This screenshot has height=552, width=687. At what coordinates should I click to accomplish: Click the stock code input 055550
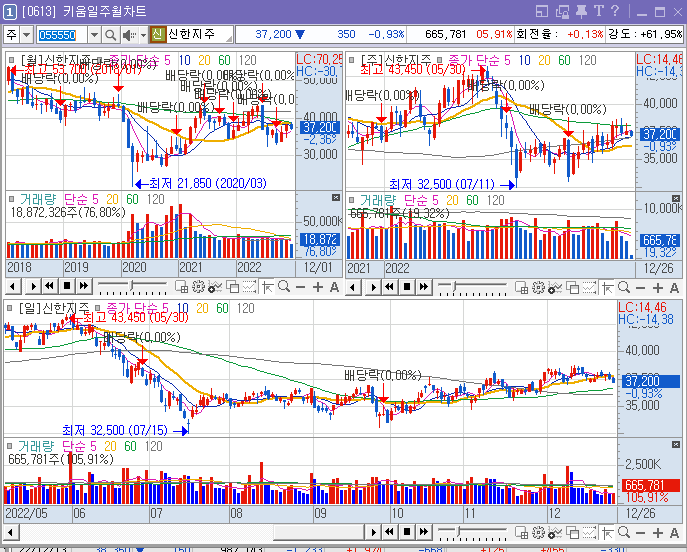click(62, 35)
